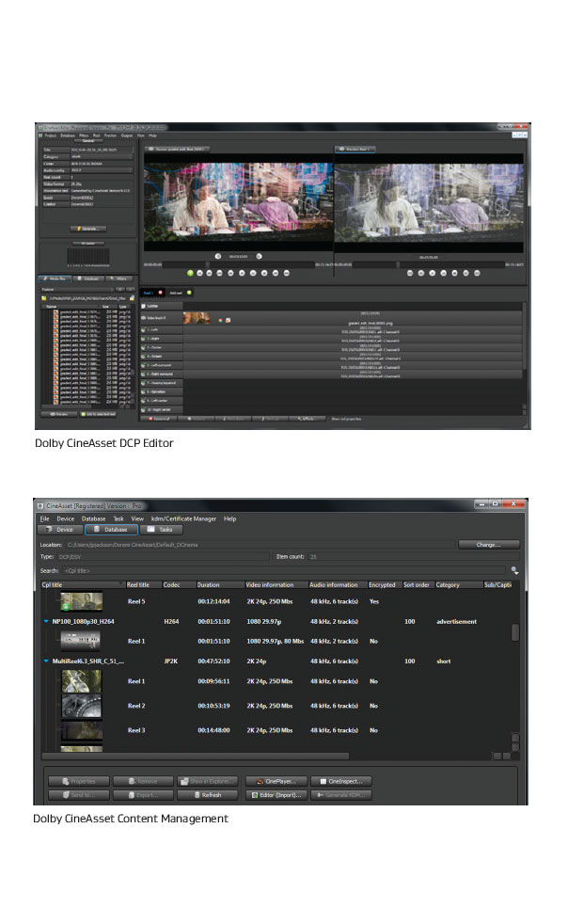
Task: Click the '1080 29.97p, 80 Mbs' video cell
Action: (x=276, y=641)
